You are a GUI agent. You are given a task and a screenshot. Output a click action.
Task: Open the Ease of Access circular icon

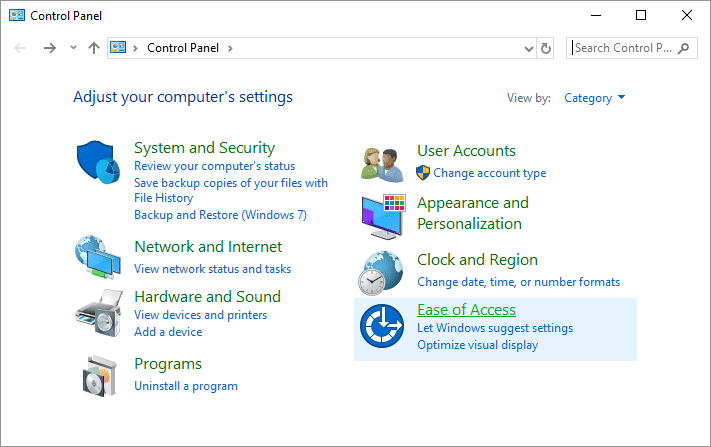click(382, 326)
